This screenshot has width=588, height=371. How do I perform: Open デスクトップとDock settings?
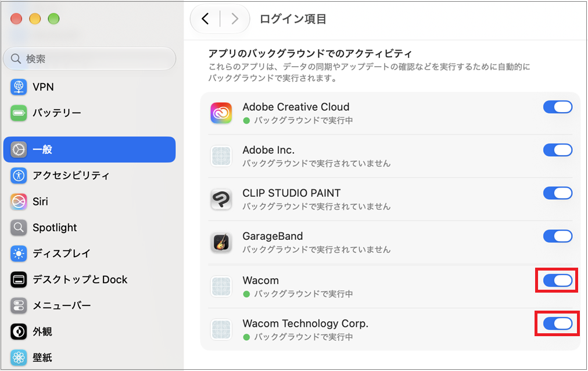pos(89,280)
